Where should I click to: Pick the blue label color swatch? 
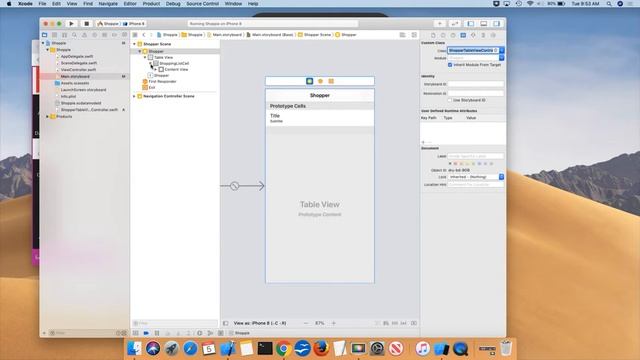480,164
